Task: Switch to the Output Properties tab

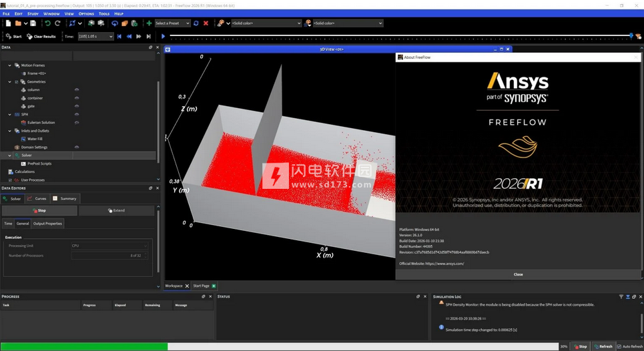Action: 47,224
